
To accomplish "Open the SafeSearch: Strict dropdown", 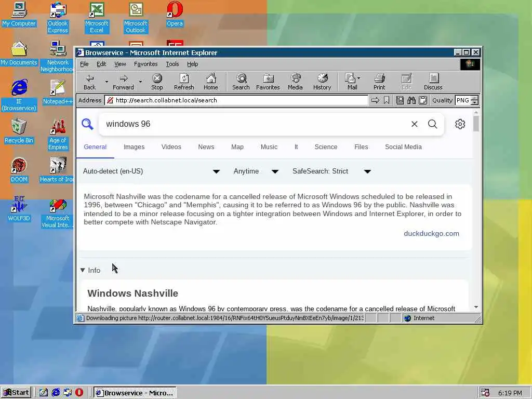I will pos(331,171).
